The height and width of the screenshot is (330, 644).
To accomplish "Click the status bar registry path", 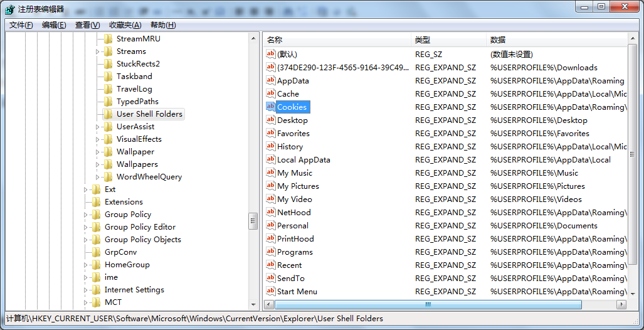I will 194,319.
